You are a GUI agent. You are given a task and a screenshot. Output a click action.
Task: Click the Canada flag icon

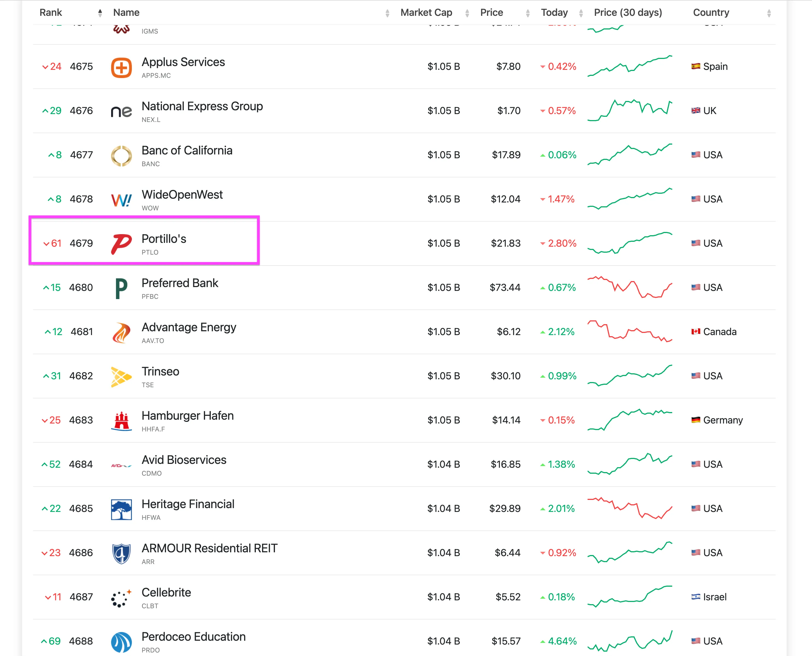coord(696,332)
